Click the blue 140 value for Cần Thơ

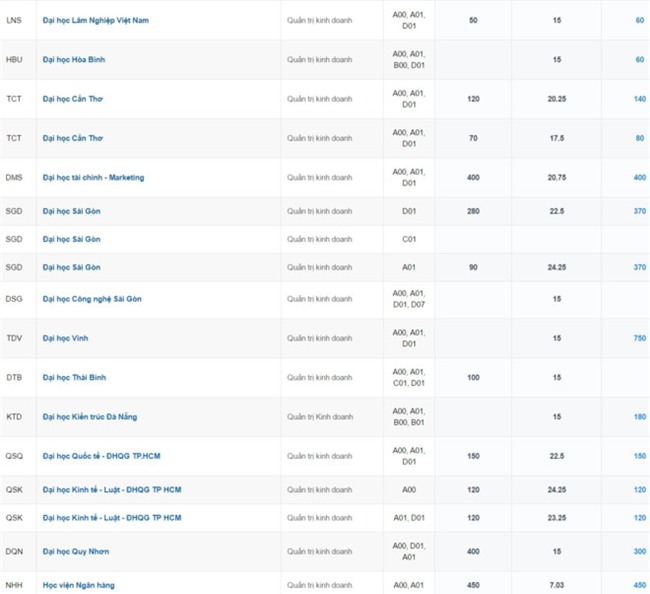[639, 99]
